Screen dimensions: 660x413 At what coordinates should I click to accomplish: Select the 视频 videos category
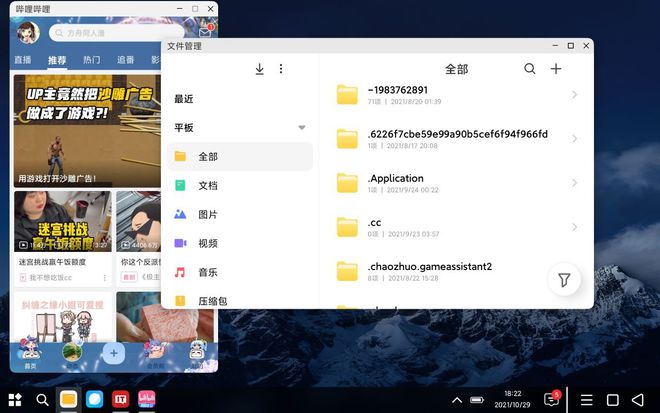point(240,243)
